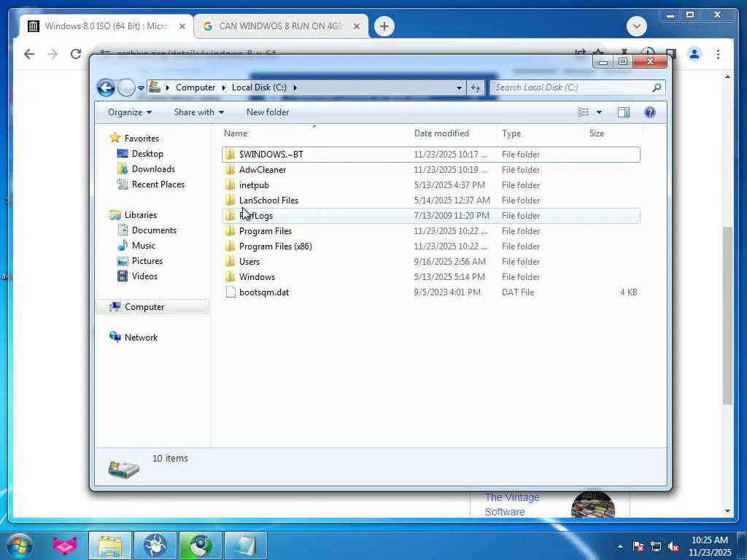Viewport: 747px width, 560px height.
Task: Open the Organize menu
Action: click(x=130, y=112)
